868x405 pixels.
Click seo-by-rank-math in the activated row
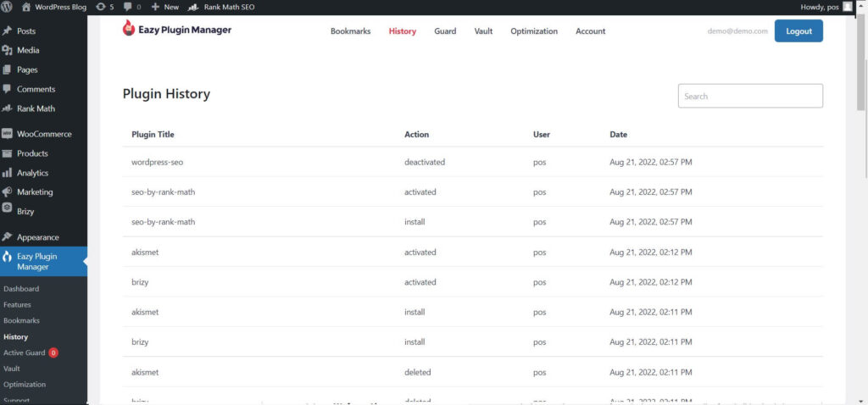point(164,192)
